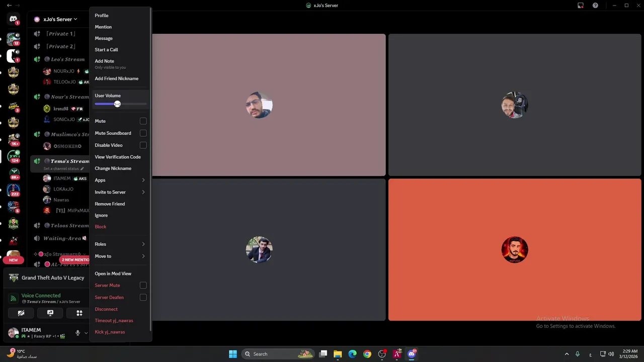The width and height of the screenshot is (644, 362).
Task: Click the speaker icon of Waiting-Area channel
Action: (x=37, y=238)
